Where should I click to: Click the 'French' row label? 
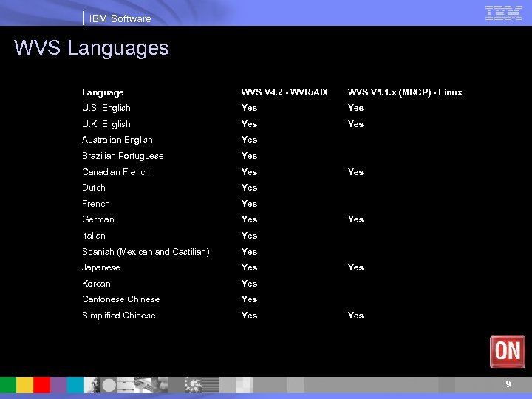(96, 204)
